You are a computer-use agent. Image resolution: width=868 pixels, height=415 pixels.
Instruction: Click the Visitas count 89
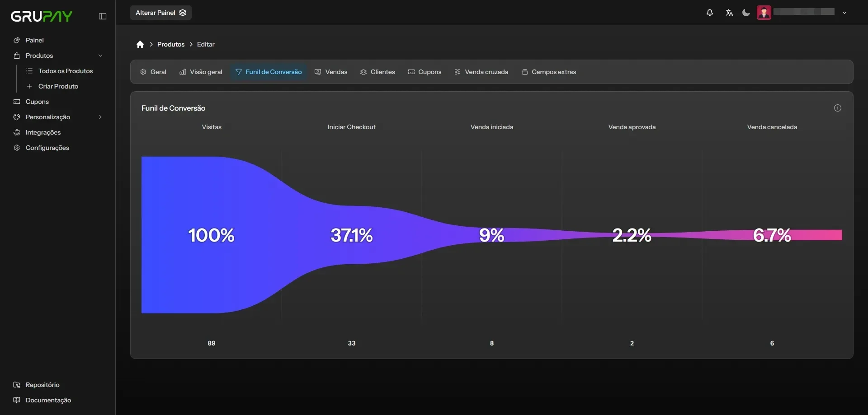212,343
